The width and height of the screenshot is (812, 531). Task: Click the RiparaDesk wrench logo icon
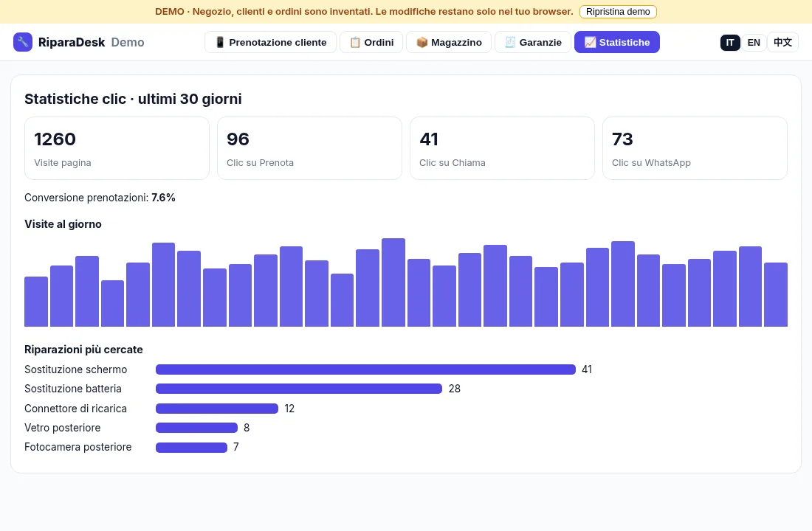click(23, 42)
